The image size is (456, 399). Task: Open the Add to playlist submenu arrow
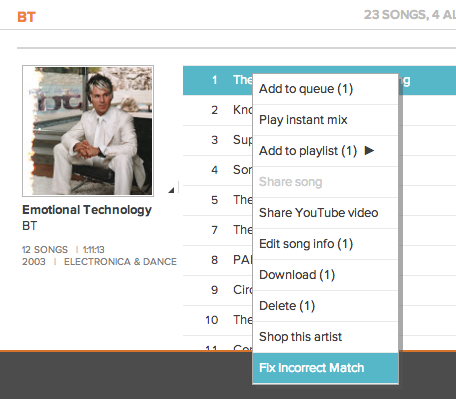(369, 151)
